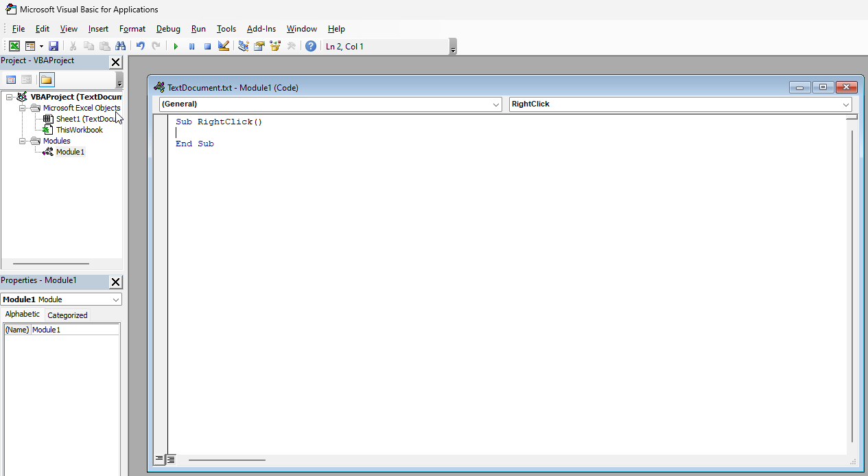The width and height of the screenshot is (868, 476).
Task: Click Toggle Folders in the Project panel
Action: (46, 80)
